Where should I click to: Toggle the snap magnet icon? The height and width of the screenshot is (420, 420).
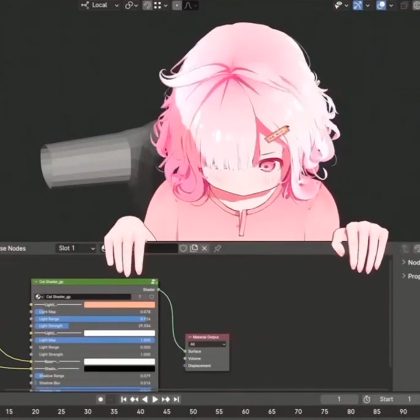click(x=147, y=5)
